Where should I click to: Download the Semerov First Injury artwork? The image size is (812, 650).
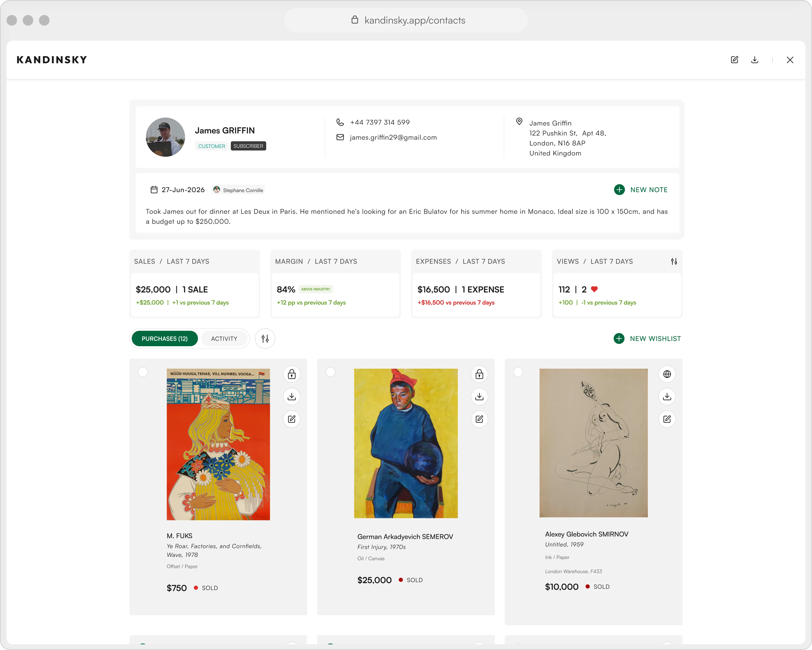tap(479, 396)
